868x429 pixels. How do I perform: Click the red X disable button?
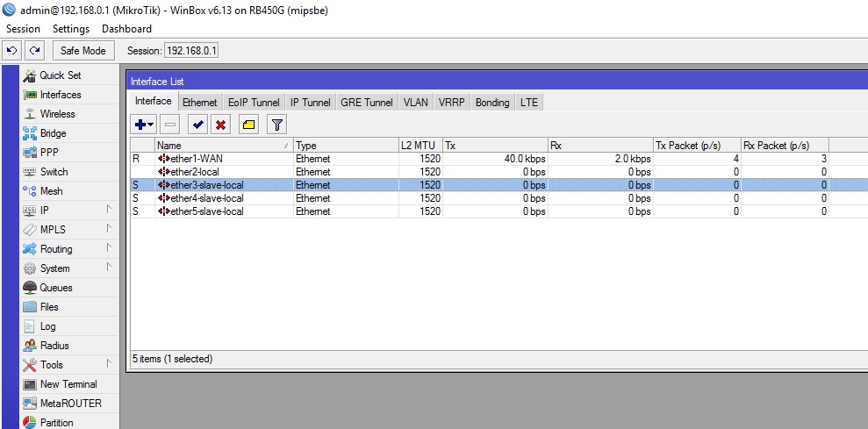tap(221, 125)
